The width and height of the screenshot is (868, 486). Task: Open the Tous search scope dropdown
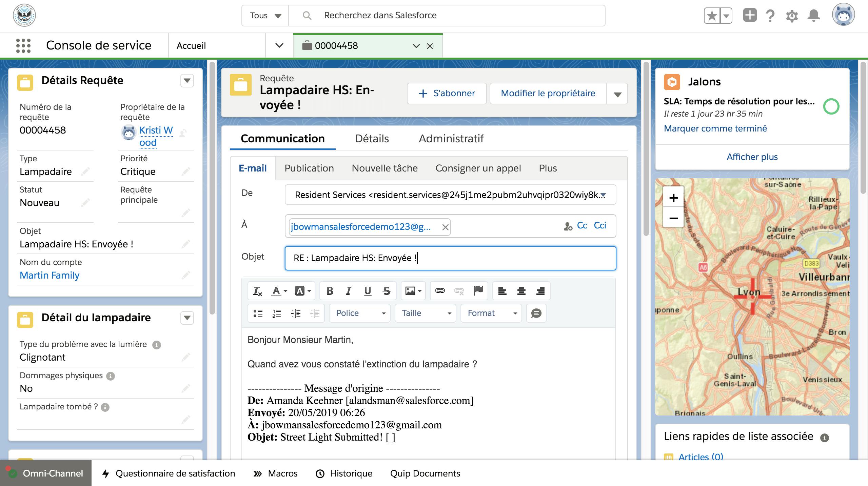[x=265, y=16]
